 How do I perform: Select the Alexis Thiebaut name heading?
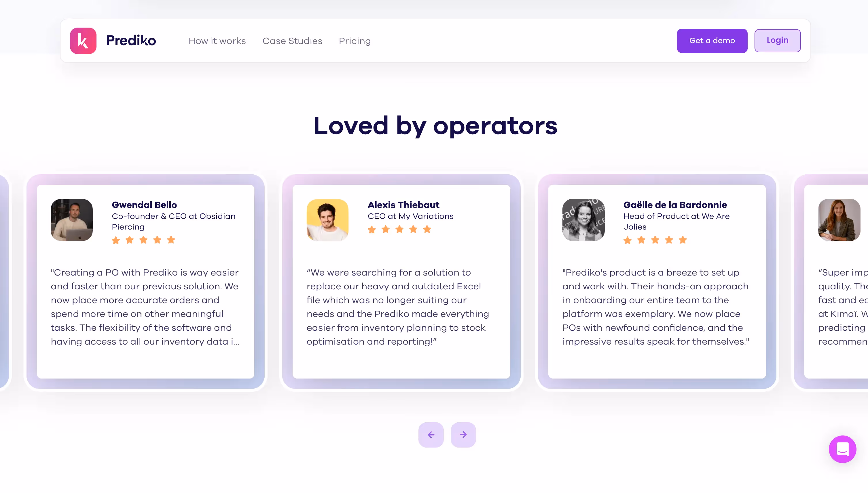click(403, 205)
